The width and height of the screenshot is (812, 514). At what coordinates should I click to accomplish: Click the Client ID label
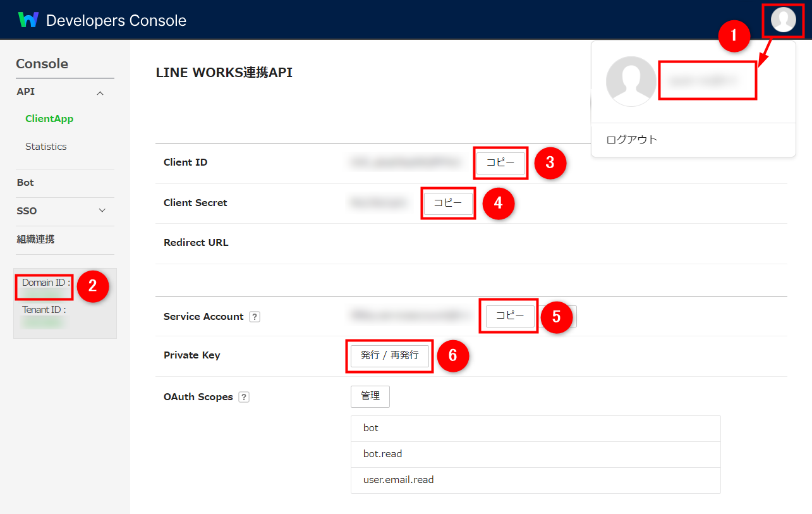point(185,162)
